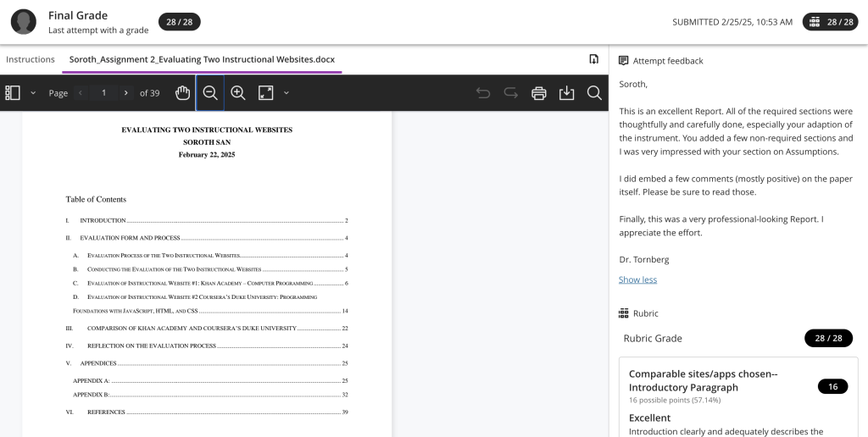Go to the next page arrow

[x=126, y=93]
